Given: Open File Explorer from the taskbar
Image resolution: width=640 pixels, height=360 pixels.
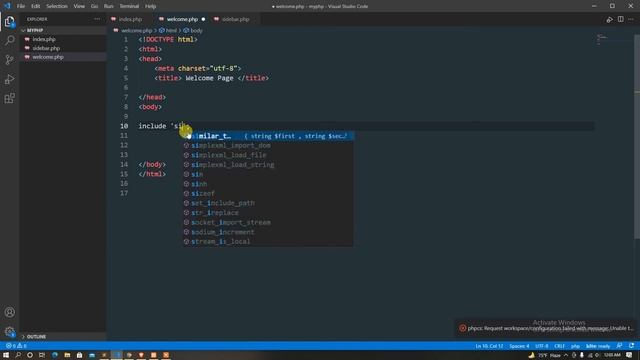Looking at the screenshot, I should [67, 355].
